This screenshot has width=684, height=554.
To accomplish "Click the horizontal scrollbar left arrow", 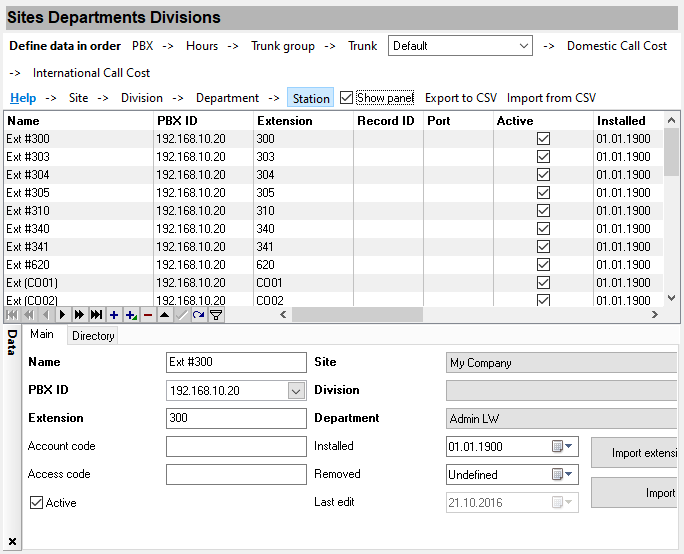I will coord(283,315).
